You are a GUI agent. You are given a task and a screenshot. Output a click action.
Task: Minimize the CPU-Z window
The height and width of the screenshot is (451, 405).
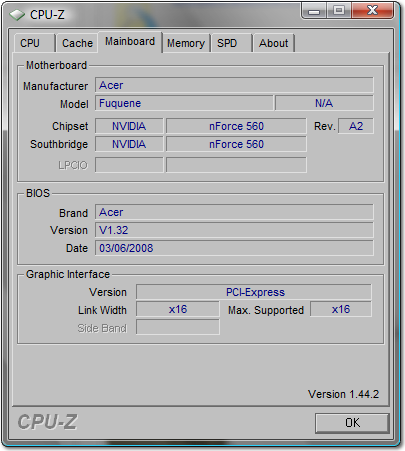[314, 11]
